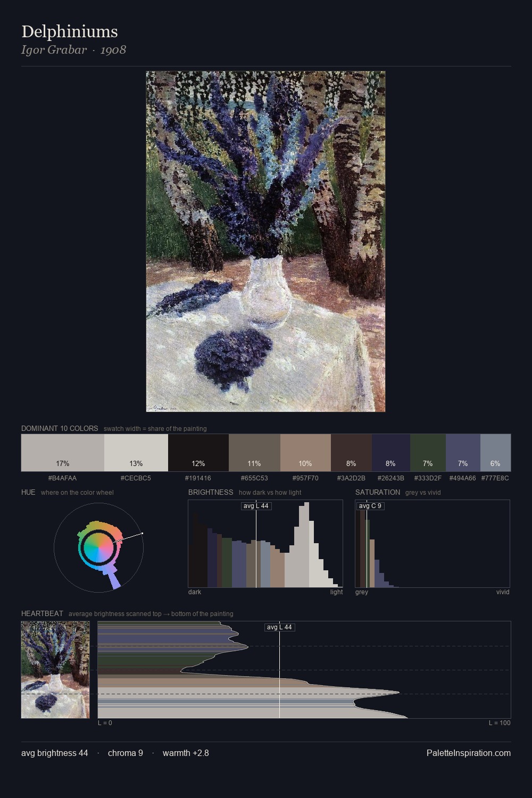
Task: Click the brightness histogram chart
Action: tap(265, 544)
